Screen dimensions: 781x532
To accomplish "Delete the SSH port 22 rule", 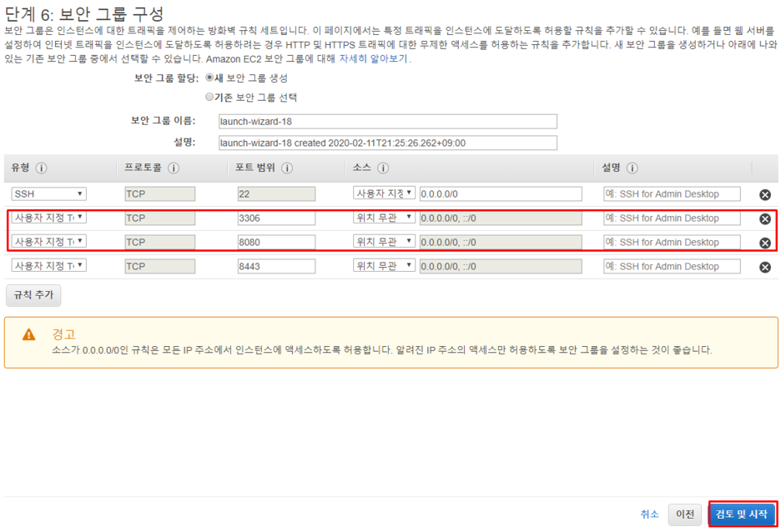I will coord(765,194).
